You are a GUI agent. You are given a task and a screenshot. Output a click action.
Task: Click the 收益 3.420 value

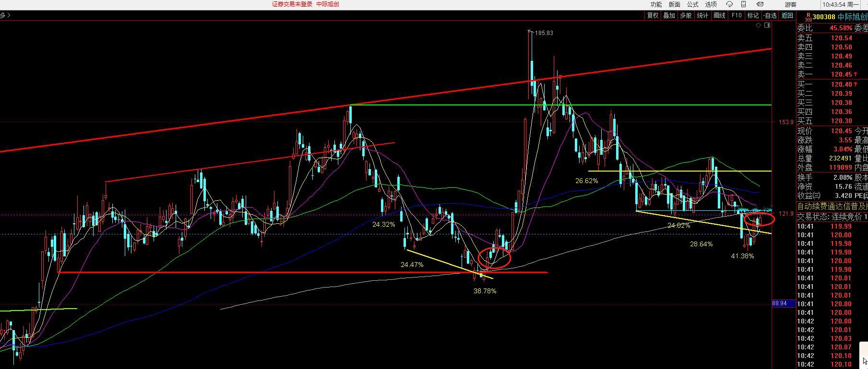click(x=844, y=196)
